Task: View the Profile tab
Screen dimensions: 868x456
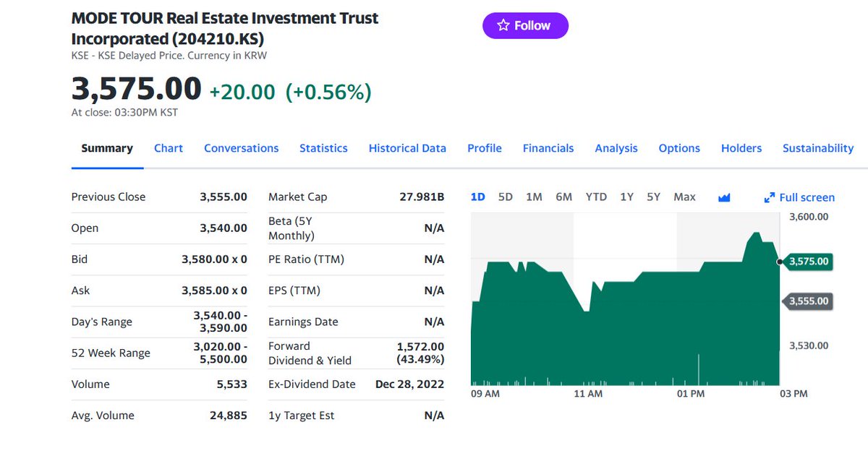Action: (x=485, y=148)
